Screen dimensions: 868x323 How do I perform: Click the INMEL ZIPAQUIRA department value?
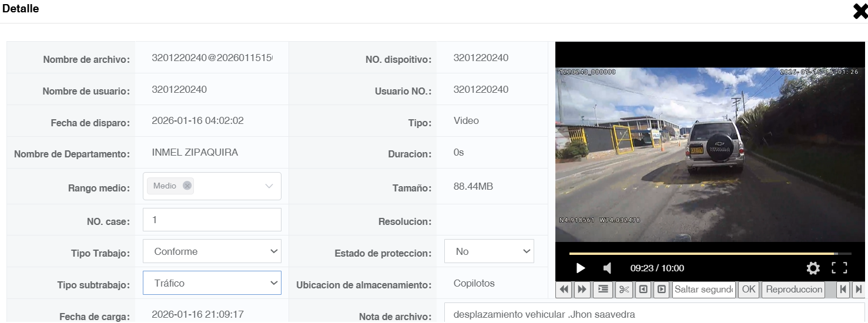tap(195, 152)
